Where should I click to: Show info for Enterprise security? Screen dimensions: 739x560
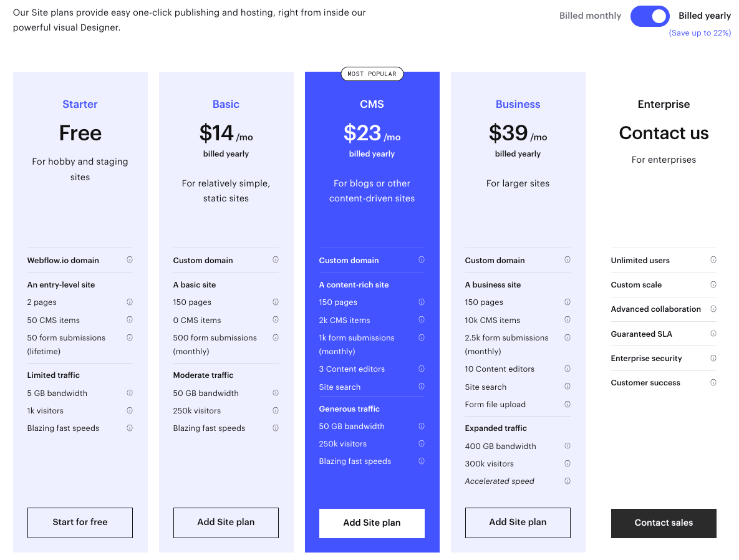(713, 358)
